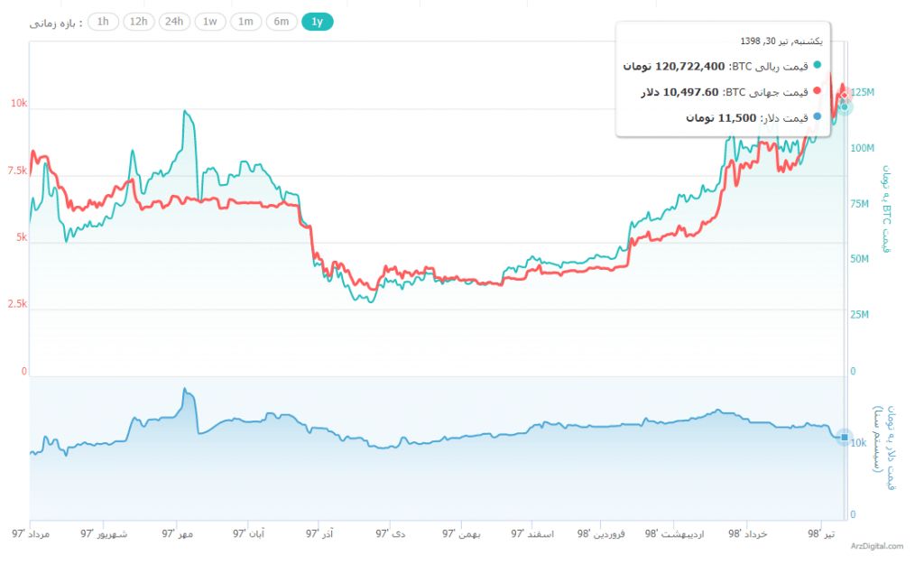Toggle the red قیمت جهانی BTC series dot
The image size is (924, 573).
(x=818, y=92)
